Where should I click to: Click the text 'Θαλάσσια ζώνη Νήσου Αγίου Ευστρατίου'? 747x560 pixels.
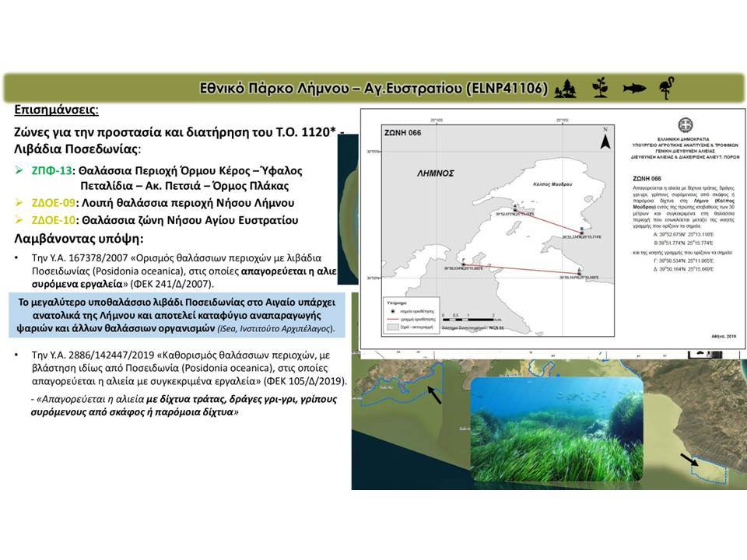tap(190, 220)
